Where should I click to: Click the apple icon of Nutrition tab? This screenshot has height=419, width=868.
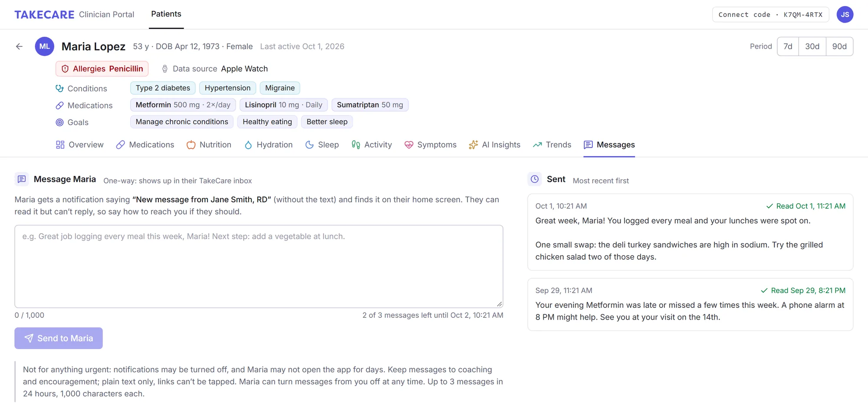(x=191, y=145)
